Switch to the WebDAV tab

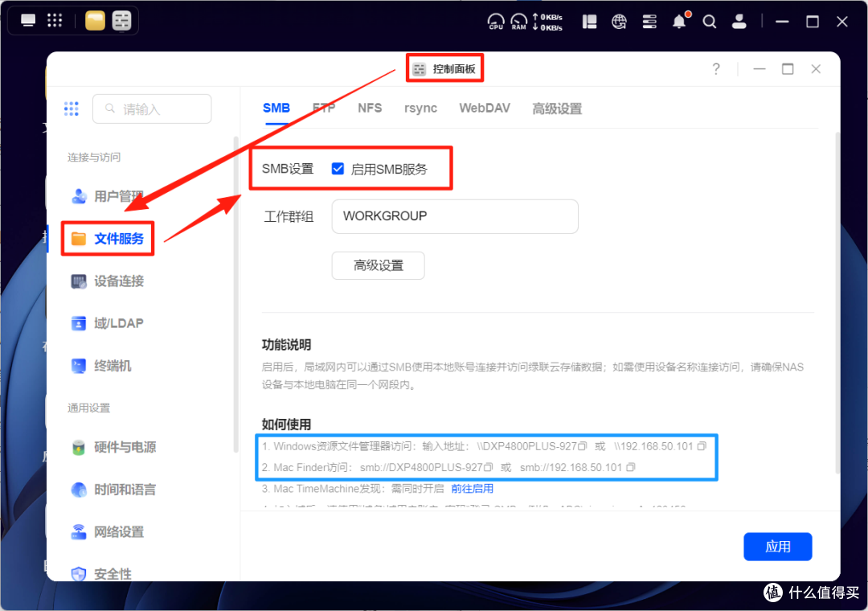(x=485, y=108)
